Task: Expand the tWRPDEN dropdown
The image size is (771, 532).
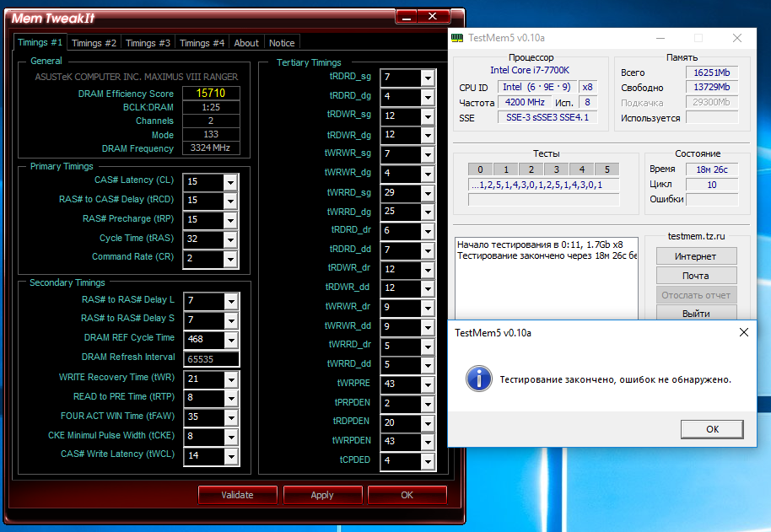Action: coord(428,442)
